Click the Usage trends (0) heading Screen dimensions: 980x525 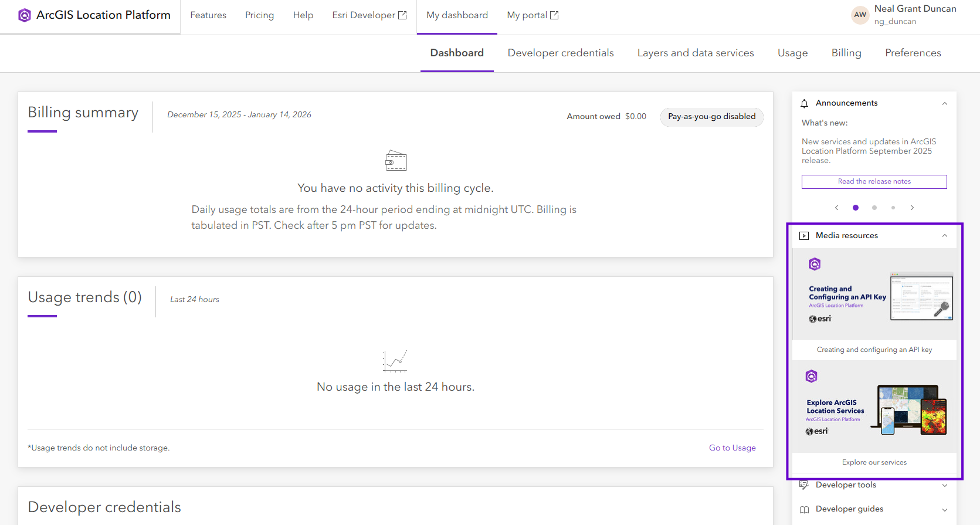(85, 297)
